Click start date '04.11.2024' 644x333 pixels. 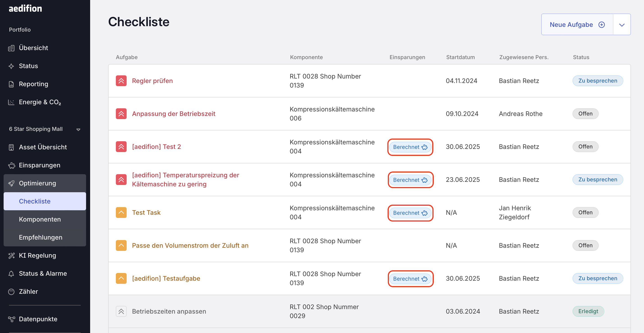pyautogui.click(x=461, y=81)
